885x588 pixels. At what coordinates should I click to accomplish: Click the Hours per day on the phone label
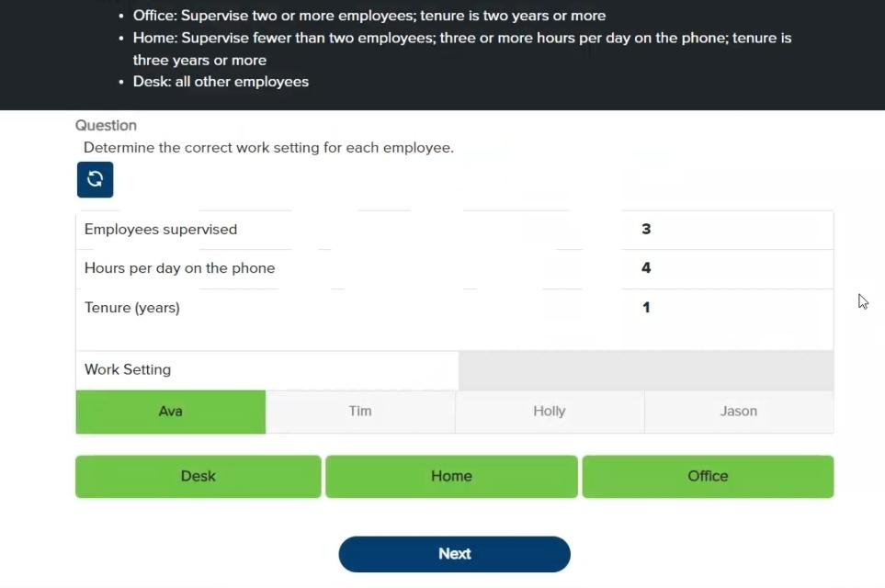179,267
